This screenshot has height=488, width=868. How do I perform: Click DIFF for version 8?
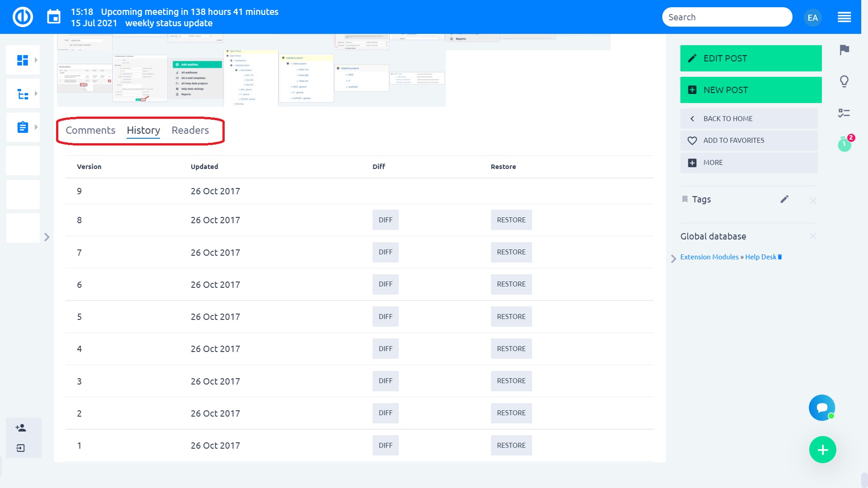[x=385, y=220]
